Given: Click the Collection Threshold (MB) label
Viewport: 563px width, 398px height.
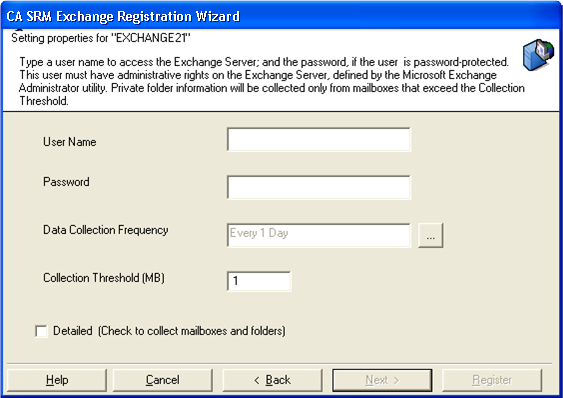Looking at the screenshot, I should pyautogui.click(x=104, y=278).
